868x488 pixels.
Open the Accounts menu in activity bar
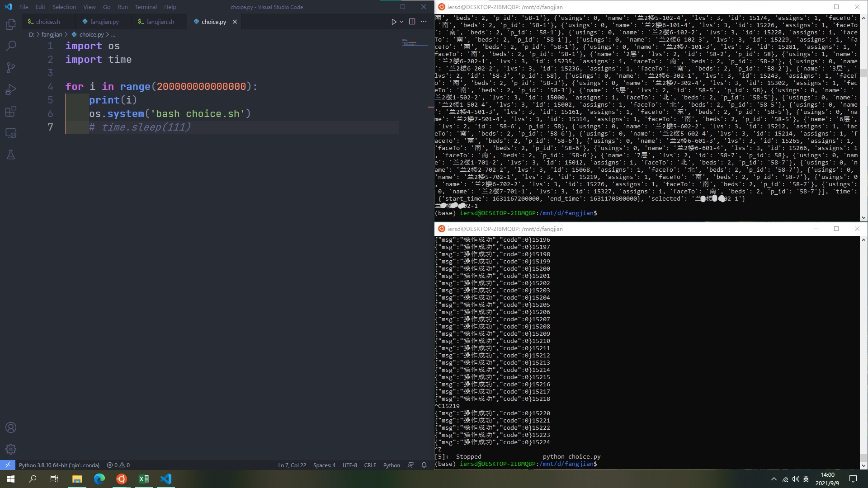pyautogui.click(x=11, y=427)
